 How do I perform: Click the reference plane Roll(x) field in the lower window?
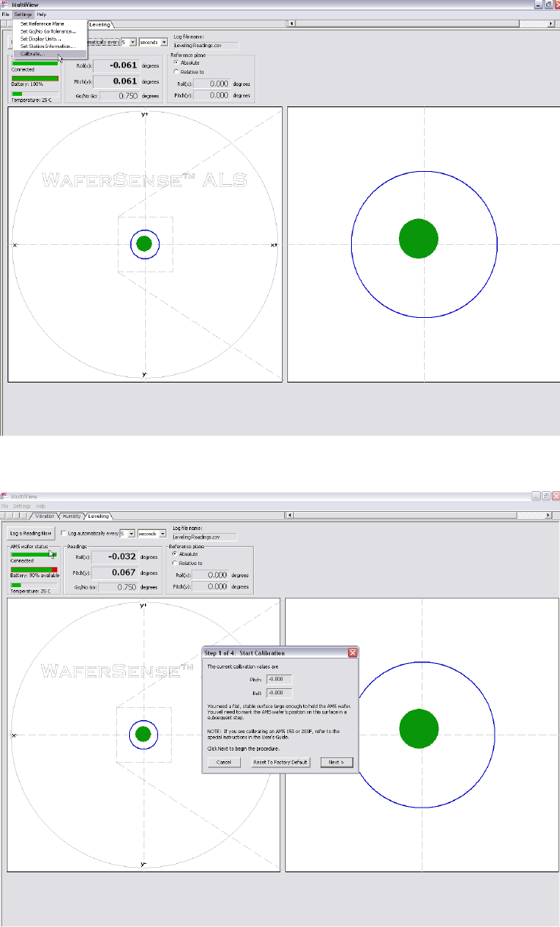point(212,574)
